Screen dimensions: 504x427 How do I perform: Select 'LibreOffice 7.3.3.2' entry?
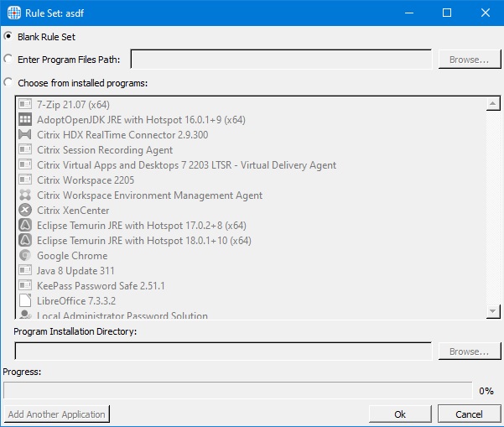(x=76, y=301)
